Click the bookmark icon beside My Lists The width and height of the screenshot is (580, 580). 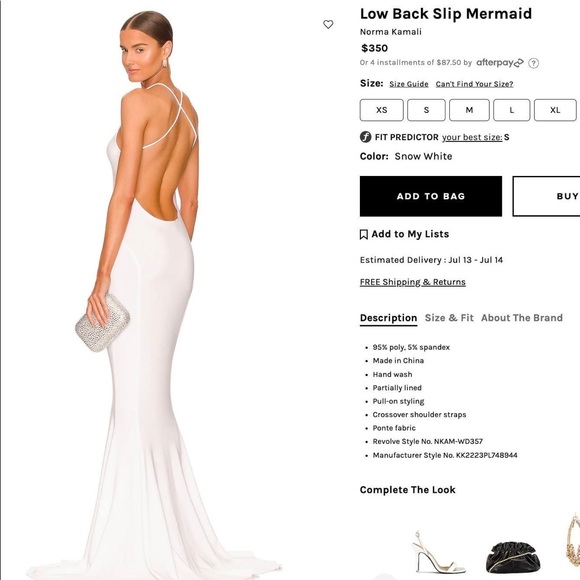tap(364, 235)
